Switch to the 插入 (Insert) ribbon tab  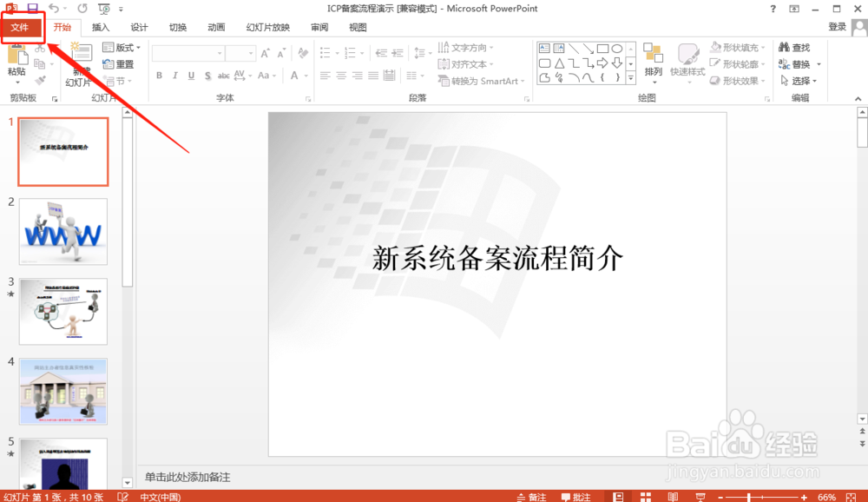point(101,27)
